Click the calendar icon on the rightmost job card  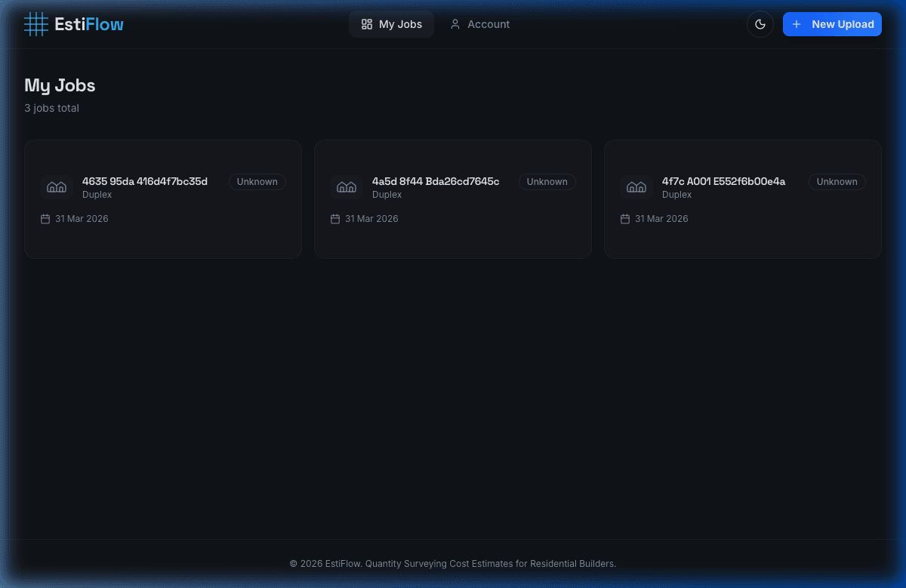625,218
